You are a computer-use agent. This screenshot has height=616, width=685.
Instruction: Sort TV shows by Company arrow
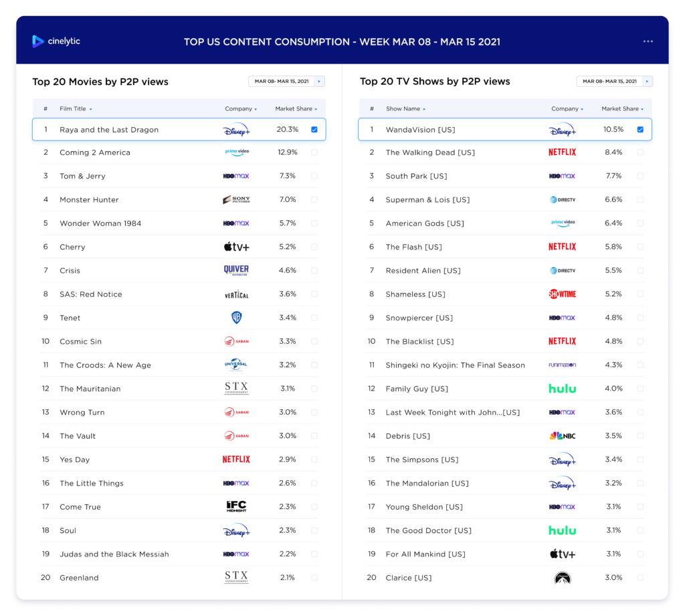[582, 109]
